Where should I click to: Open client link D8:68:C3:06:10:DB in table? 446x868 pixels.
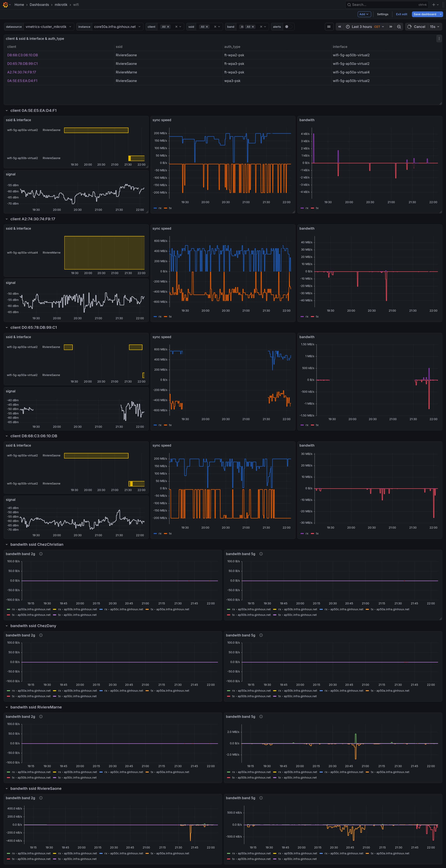pyautogui.click(x=23, y=55)
